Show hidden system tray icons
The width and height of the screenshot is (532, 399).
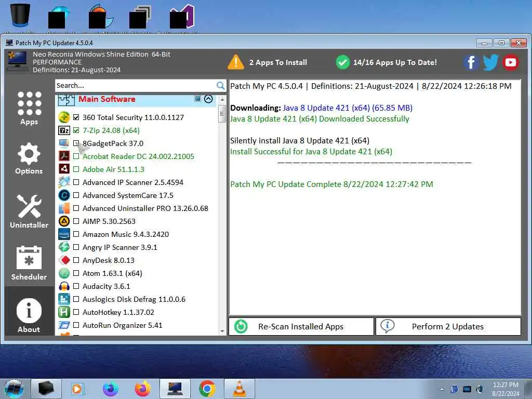(x=442, y=389)
